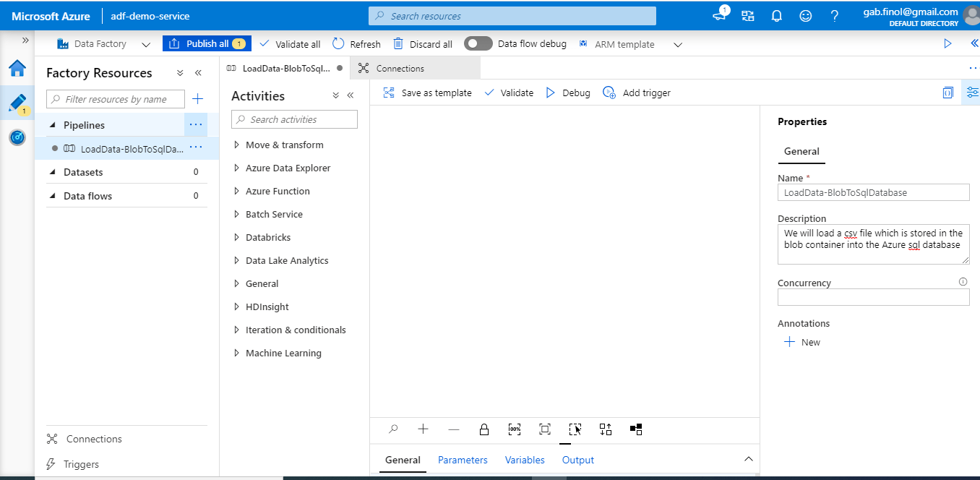
Task: Click the zoom to fit icon
Action: coord(545,429)
